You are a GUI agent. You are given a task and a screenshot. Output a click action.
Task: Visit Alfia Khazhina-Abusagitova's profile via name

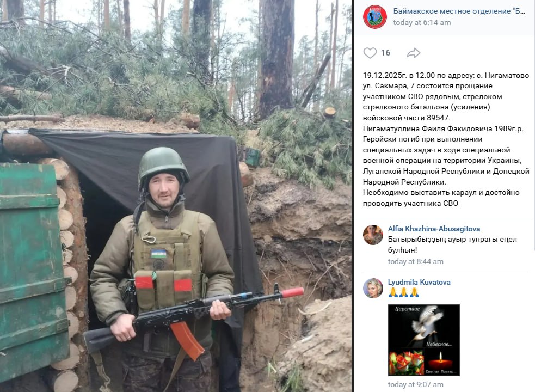pyautogui.click(x=434, y=229)
